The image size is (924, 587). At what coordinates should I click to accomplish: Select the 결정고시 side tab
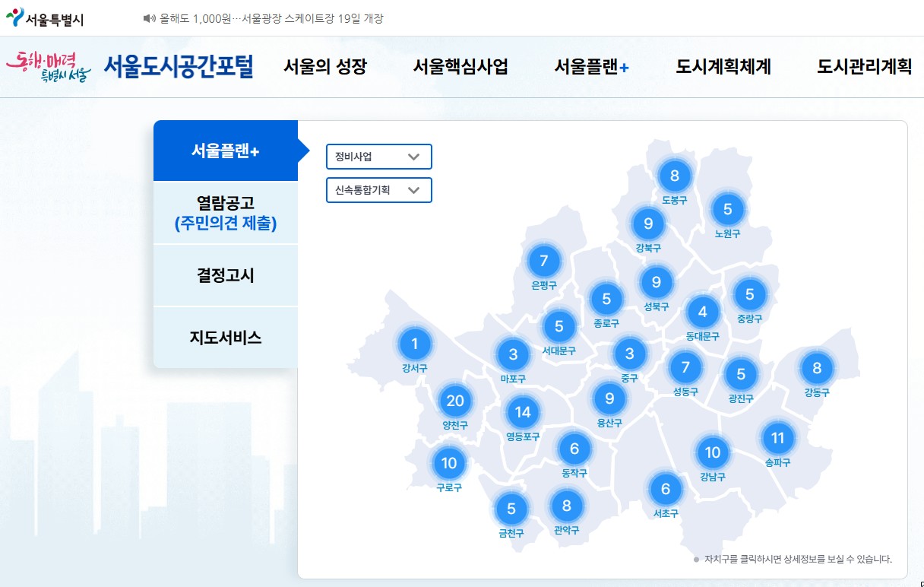click(226, 275)
